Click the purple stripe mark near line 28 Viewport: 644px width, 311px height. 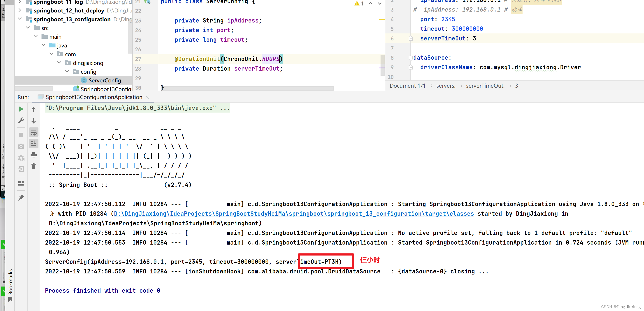tap(382, 68)
